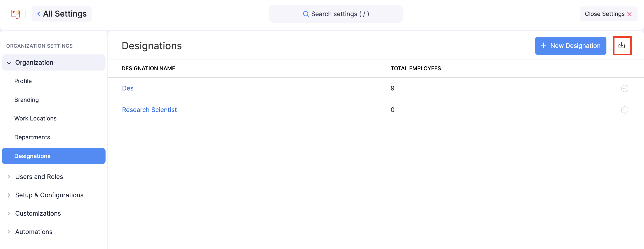
Task: Open more options for Des row
Action: pyautogui.click(x=625, y=88)
